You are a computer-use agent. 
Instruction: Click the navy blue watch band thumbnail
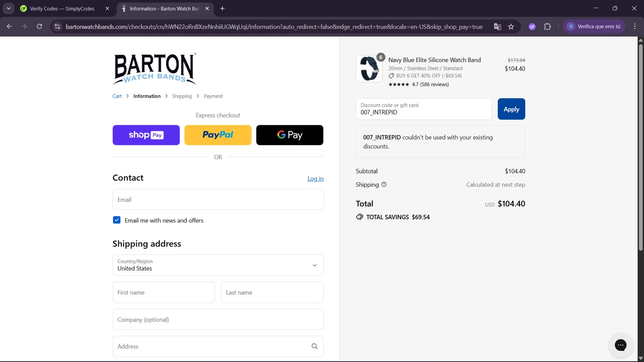pos(369,69)
